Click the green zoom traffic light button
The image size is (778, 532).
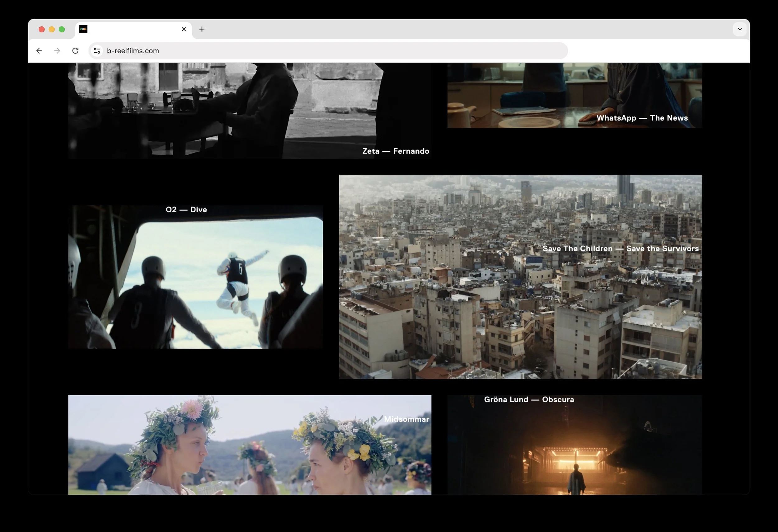(62, 29)
